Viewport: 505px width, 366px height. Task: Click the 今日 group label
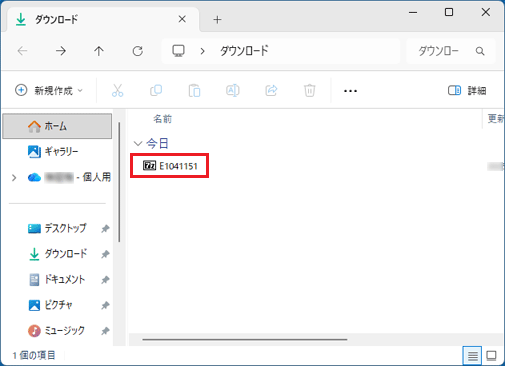pyautogui.click(x=157, y=143)
